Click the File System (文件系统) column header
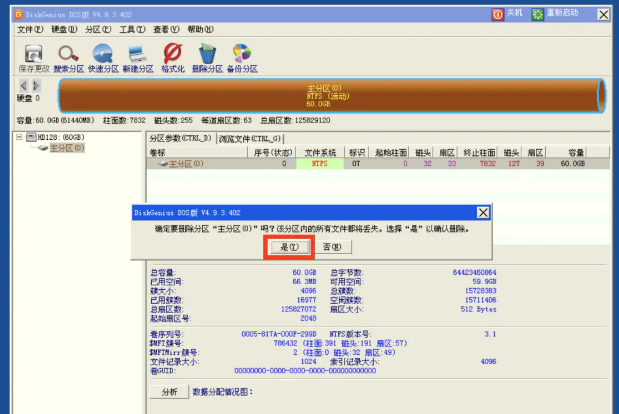 320,152
